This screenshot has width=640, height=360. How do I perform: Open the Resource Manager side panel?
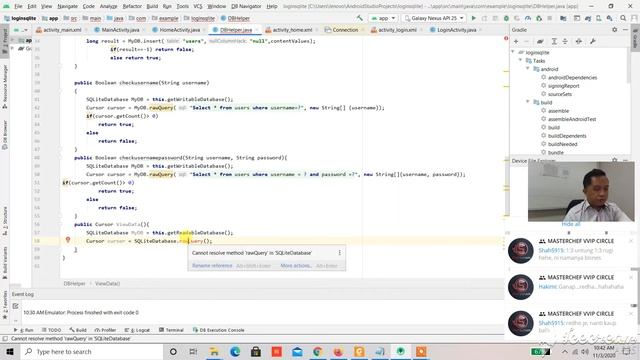click(x=5, y=87)
